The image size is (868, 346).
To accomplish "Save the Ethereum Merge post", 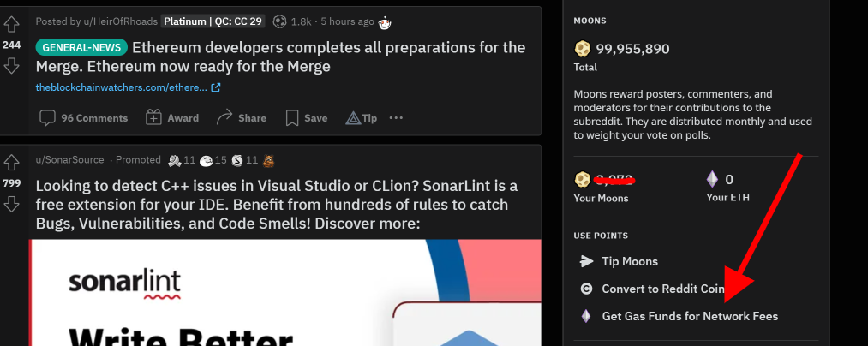I will tap(306, 118).
